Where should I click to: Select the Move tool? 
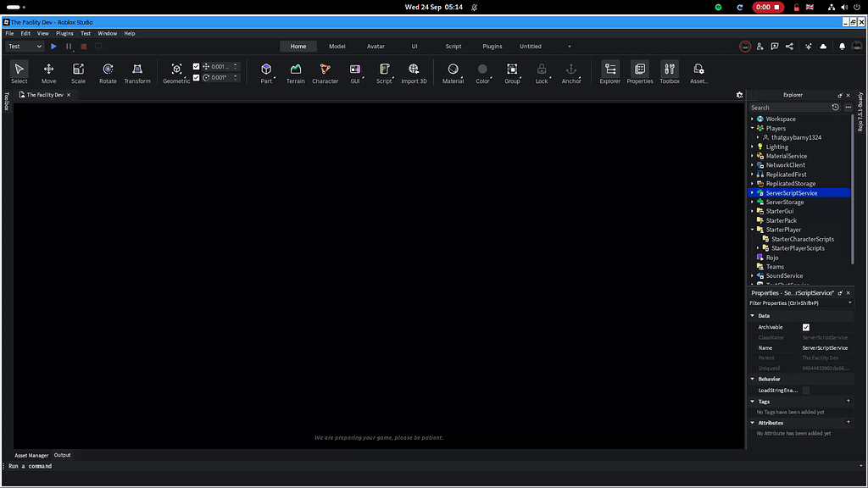tap(48, 73)
